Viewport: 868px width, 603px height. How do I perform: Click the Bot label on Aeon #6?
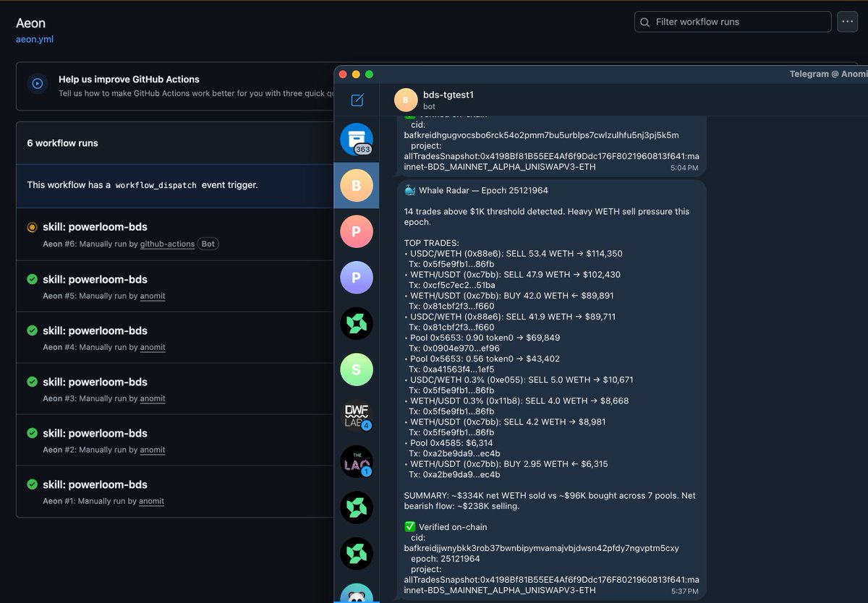pyautogui.click(x=208, y=244)
